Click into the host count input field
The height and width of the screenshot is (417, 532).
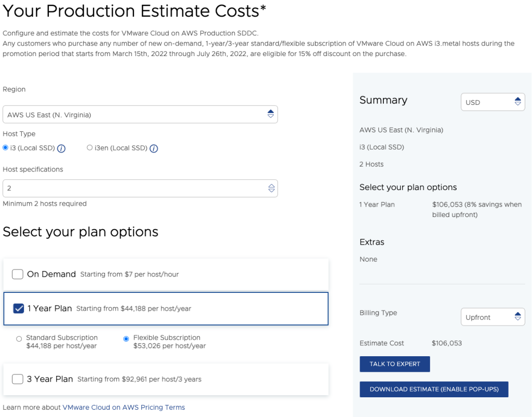(x=130, y=189)
